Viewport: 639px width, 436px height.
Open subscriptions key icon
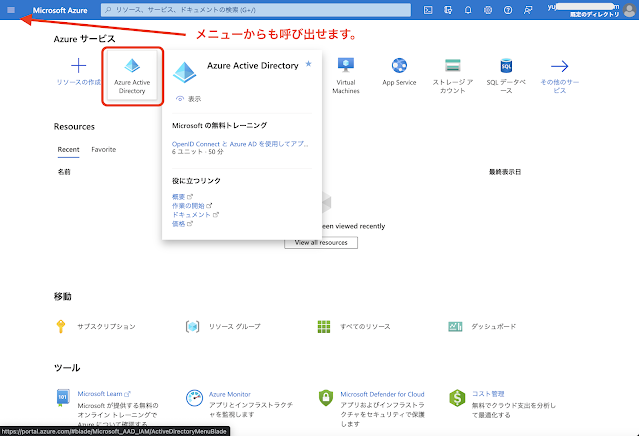click(61, 326)
